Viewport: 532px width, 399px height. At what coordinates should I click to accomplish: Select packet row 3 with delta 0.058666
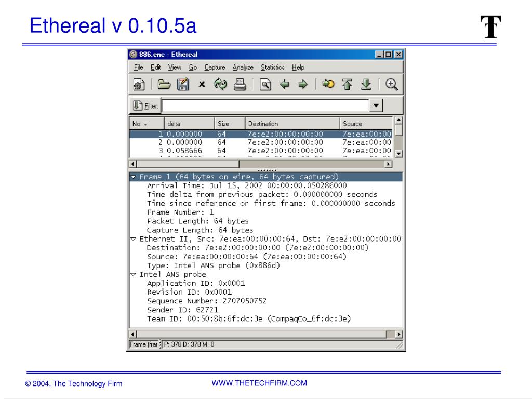pyautogui.click(x=261, y=150)
